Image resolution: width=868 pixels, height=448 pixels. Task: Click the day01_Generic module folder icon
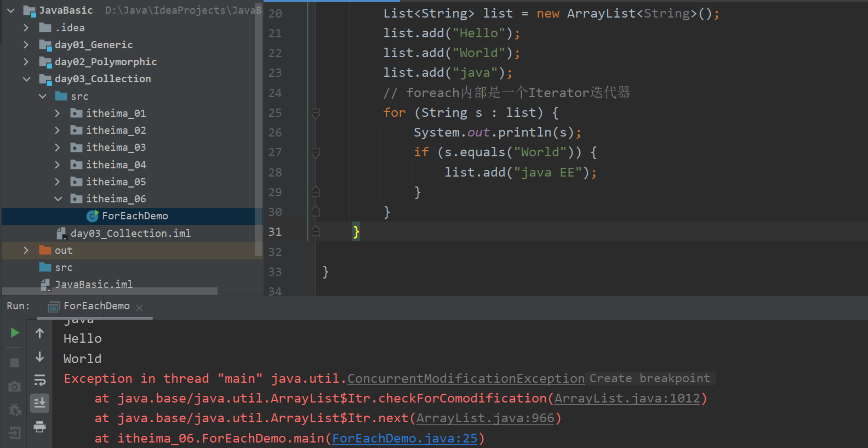(45, 45)
